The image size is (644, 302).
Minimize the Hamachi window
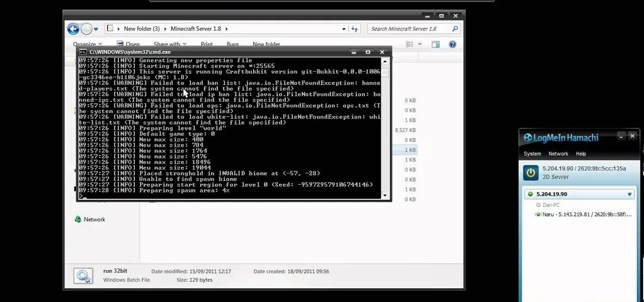click(621, 136)
